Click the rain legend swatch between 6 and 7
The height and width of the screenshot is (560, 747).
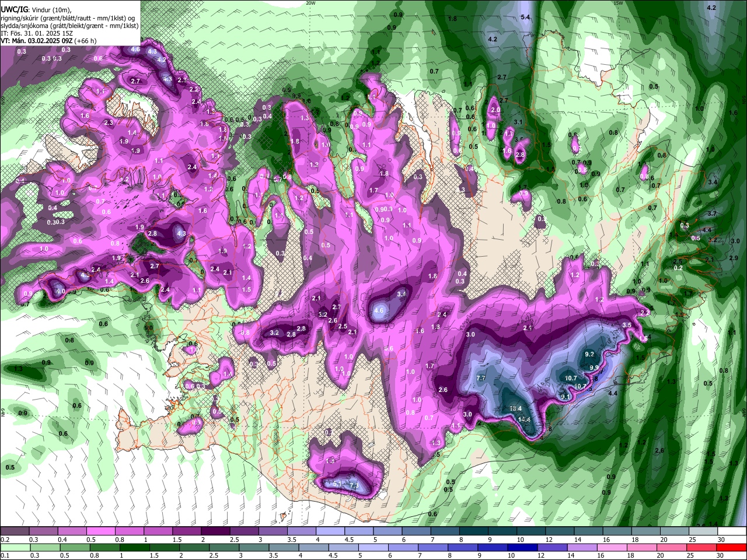click(x=402, y=547)
